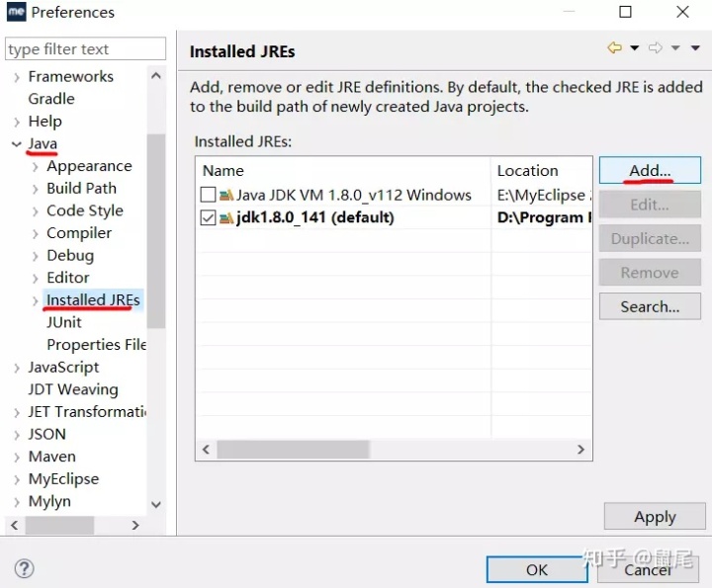Select JUnit in the preferences tree

[x=64, y=322]
